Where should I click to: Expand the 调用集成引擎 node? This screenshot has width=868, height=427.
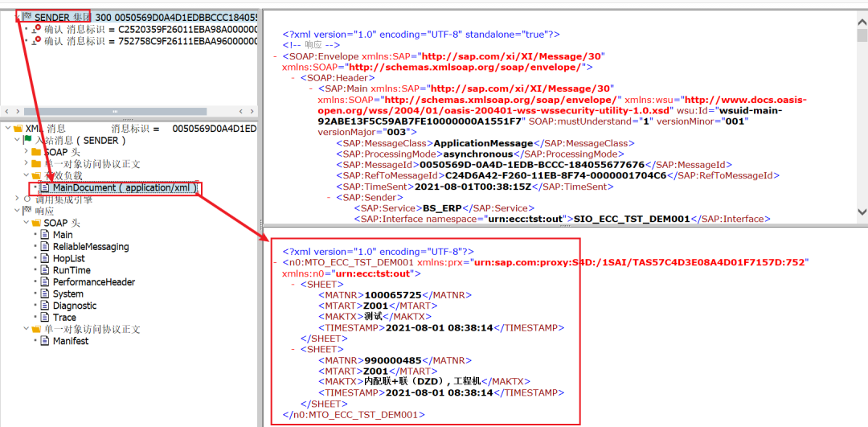coord(17,199)
